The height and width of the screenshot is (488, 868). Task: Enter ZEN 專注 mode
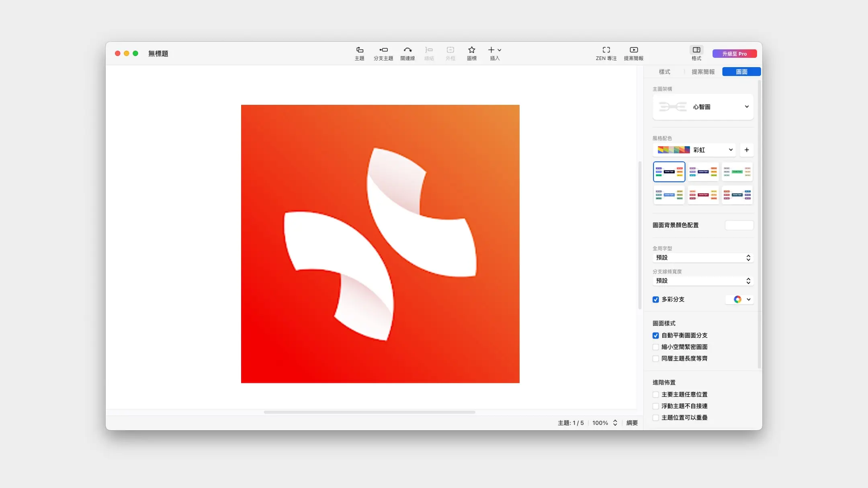pyautogui.click(x=606, y=53)
